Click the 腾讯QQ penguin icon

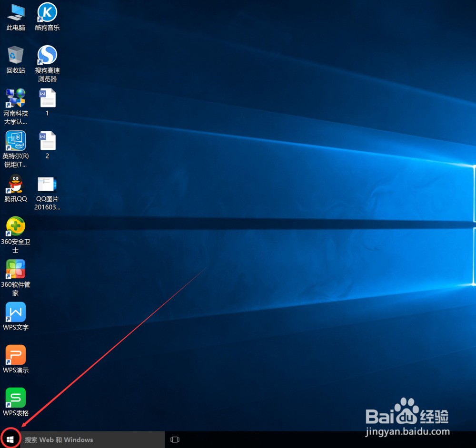16,184
